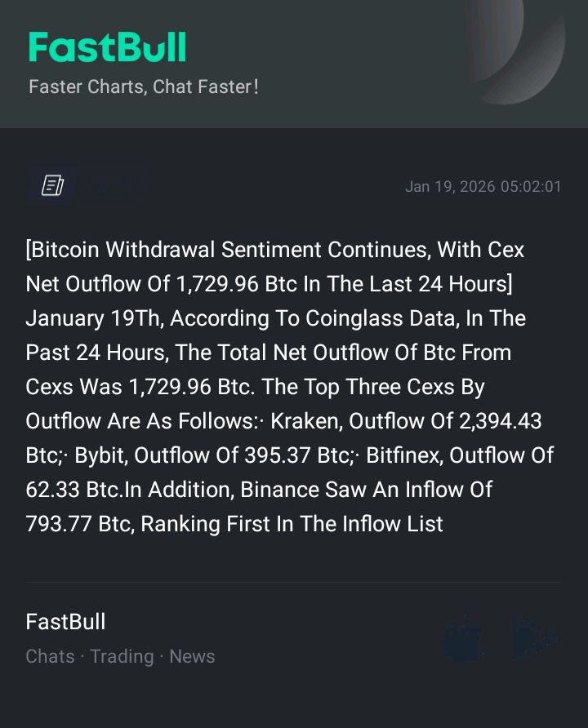
Task: Select the News footer link
Action: click(x=192, y=656)
